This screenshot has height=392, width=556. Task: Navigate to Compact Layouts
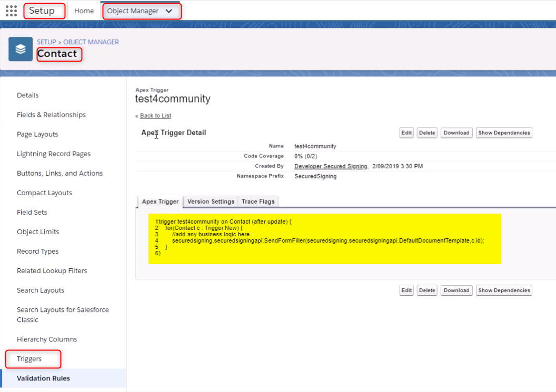point(44,193)
